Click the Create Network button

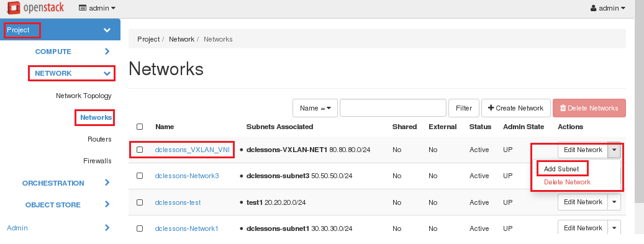(516, 108)
